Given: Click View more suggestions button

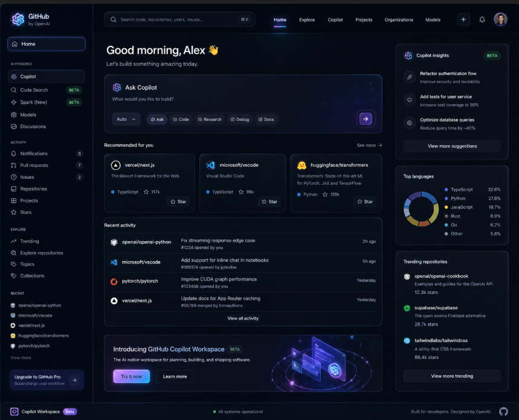Looking at the screenshot, I should (452, 146).
